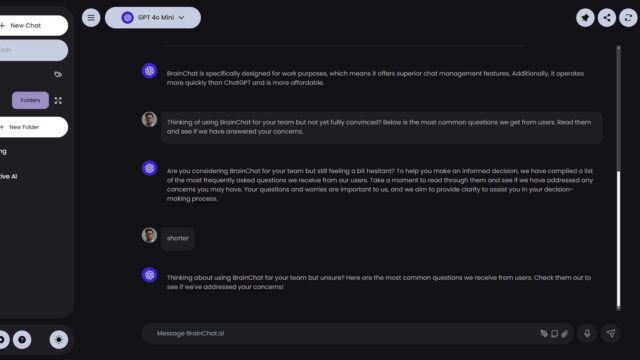Pin this chat using the pin icon

585,18
